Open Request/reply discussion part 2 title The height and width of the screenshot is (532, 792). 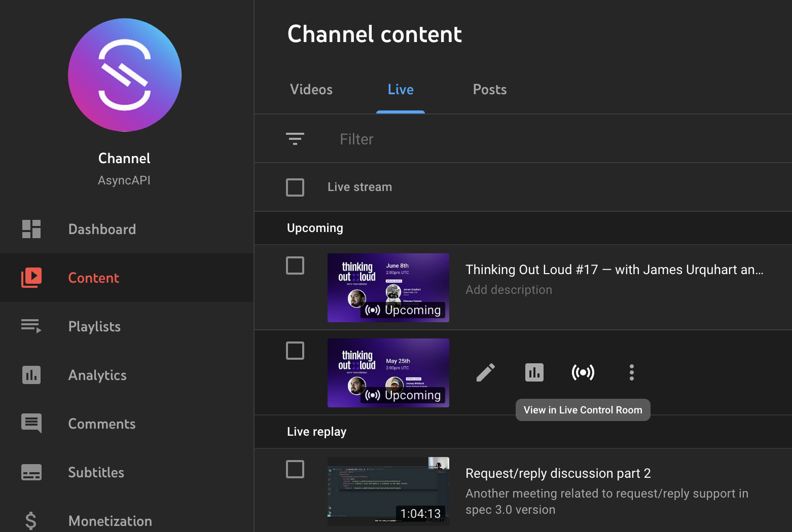click(x=558, y=473)
